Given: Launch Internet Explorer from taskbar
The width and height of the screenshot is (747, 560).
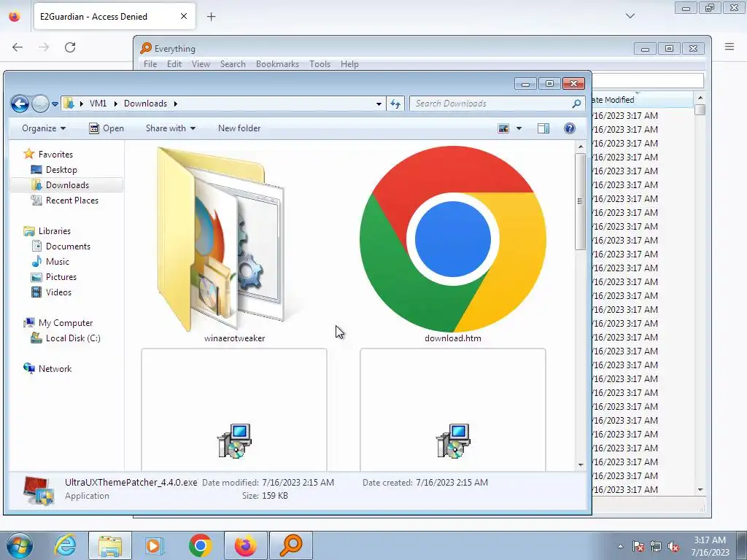Looking at the screenshot, I should 65,545.
